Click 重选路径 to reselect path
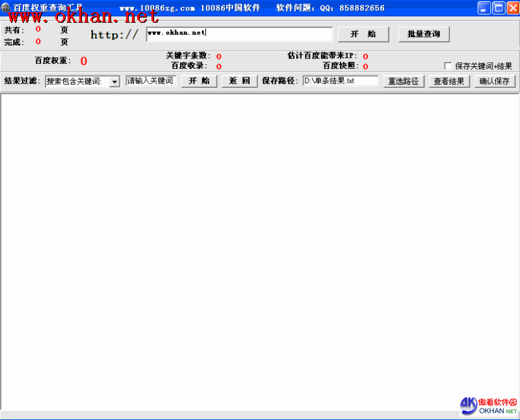Image resolution: width=520 pixels, height=420 pixels. tap(404, 81)
